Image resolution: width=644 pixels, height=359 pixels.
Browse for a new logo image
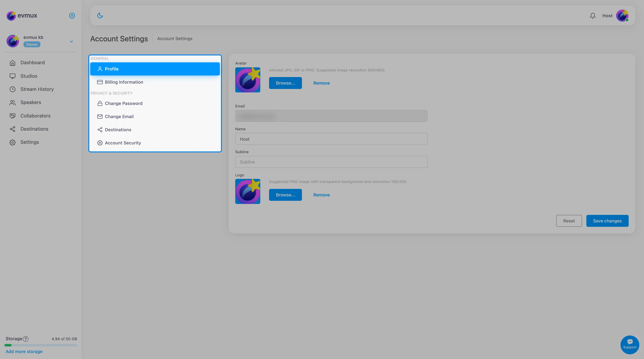(x=285, y=195)
